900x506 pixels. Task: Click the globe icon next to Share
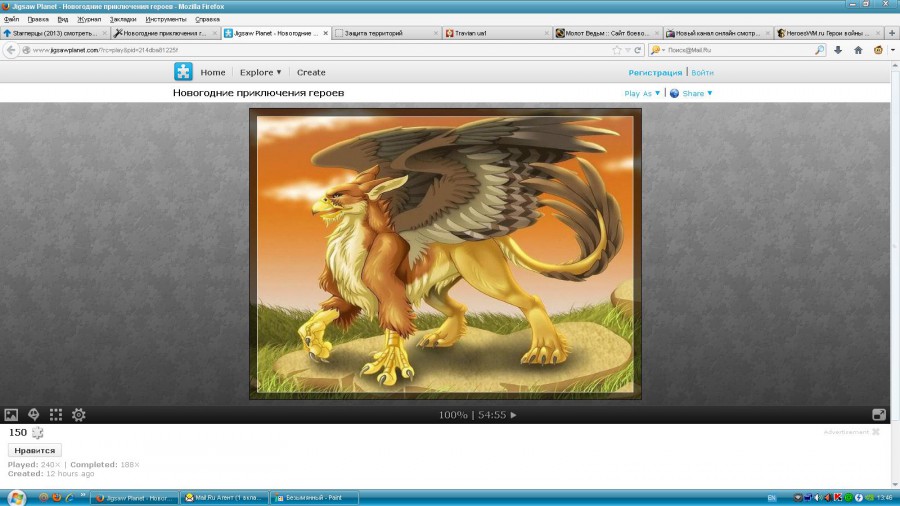(674, 94)
